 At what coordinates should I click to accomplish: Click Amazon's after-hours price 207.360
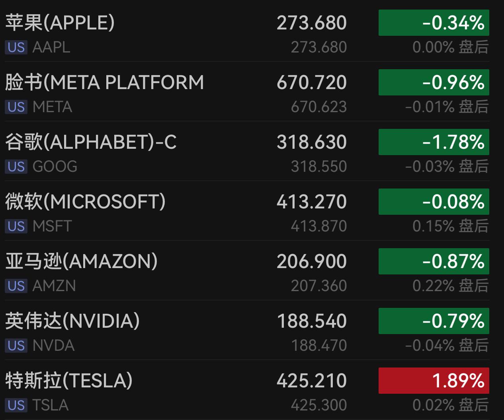318,286
